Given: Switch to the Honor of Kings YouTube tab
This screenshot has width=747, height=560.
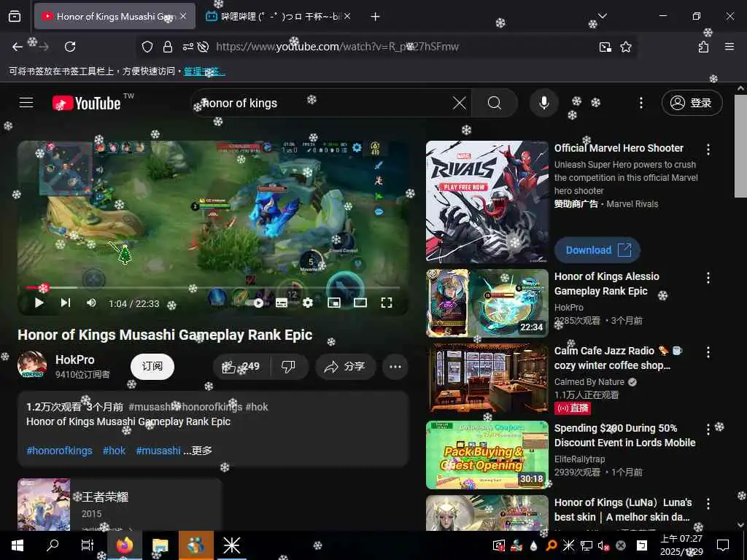Looking at the screenshot, I should point(115,16).
